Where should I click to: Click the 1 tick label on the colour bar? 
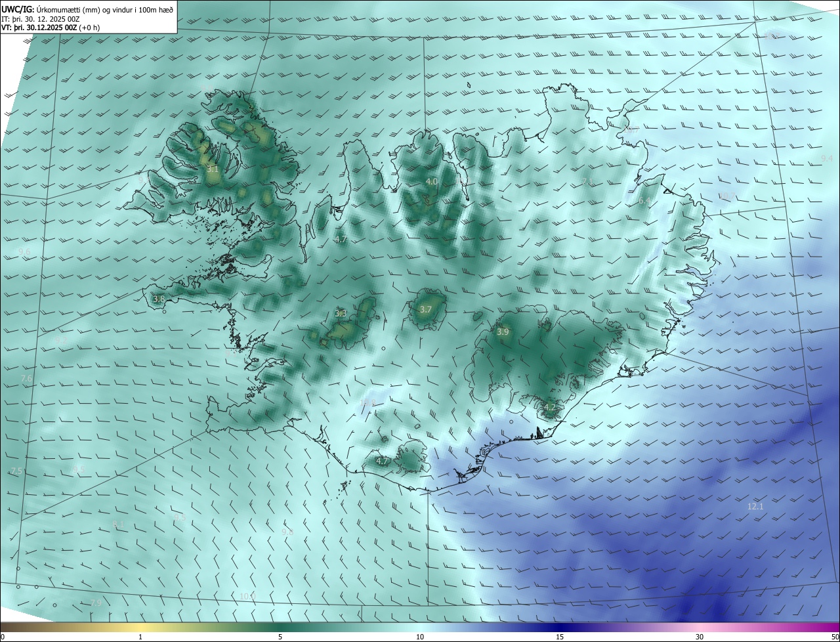[140, 637]
